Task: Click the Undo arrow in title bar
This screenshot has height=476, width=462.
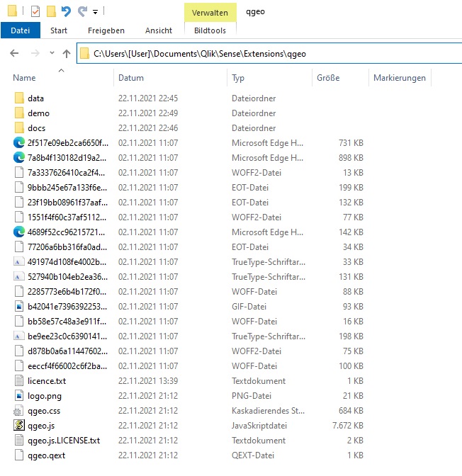Action: tap(67, 11)
